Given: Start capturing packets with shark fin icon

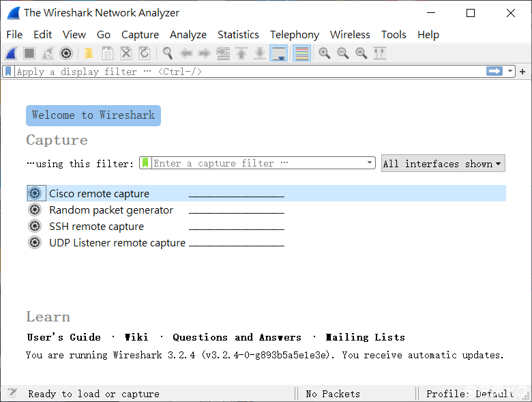Looking at the screenshot, I should [11, 53].
